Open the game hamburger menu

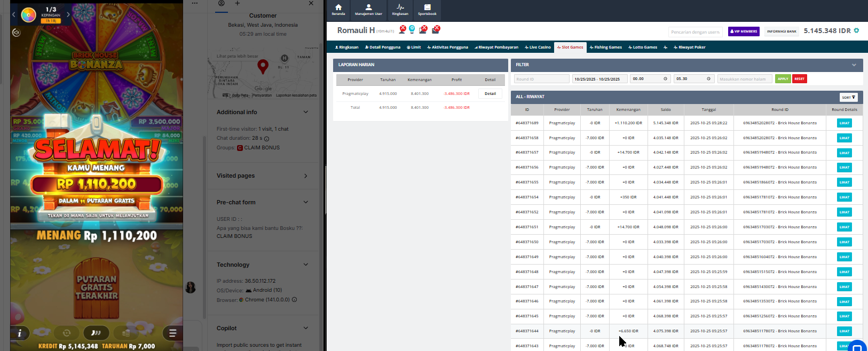172,333
